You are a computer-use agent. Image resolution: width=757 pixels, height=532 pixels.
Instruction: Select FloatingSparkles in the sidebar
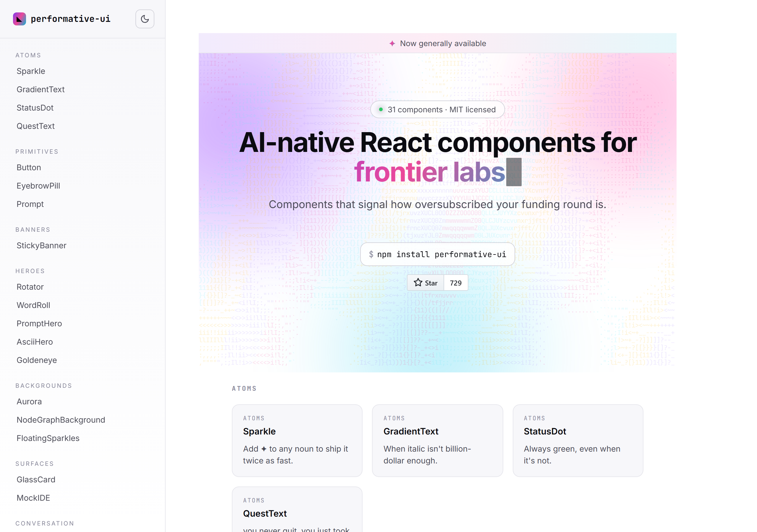pyautogui.click(x=48, y=438)
